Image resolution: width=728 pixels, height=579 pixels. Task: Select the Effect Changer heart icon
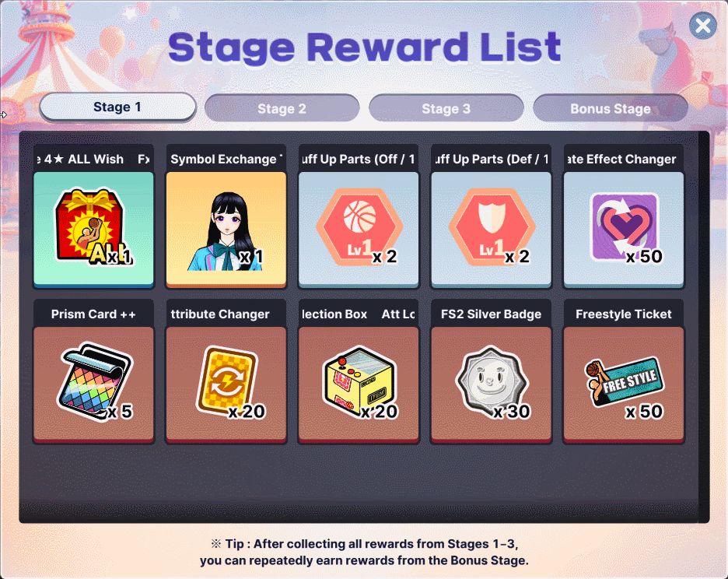[x=625, y=227]
